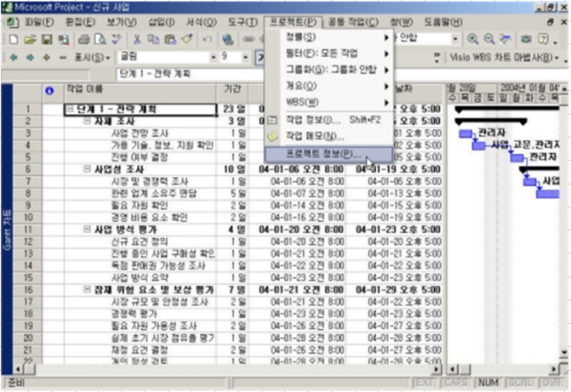Viewport: 571px width, 392px height.
Task: Open the font name 굴림 dropdown
Action: (x=214, y=57)
